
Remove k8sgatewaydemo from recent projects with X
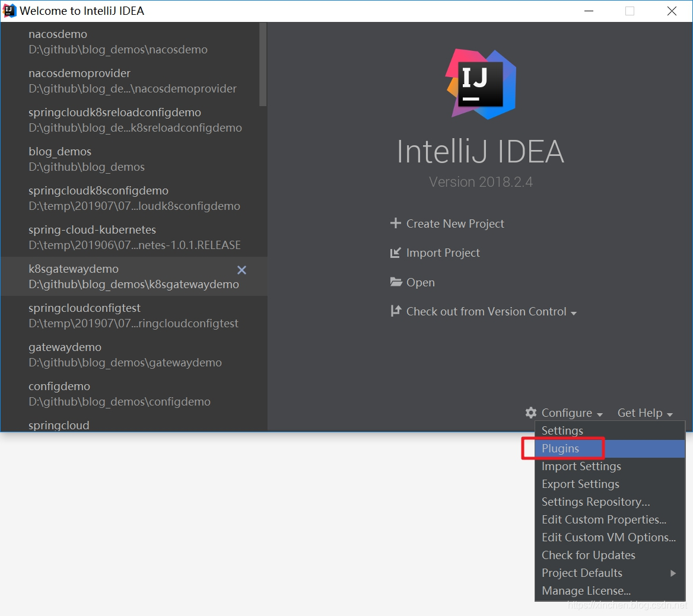(x=241, y=270)
